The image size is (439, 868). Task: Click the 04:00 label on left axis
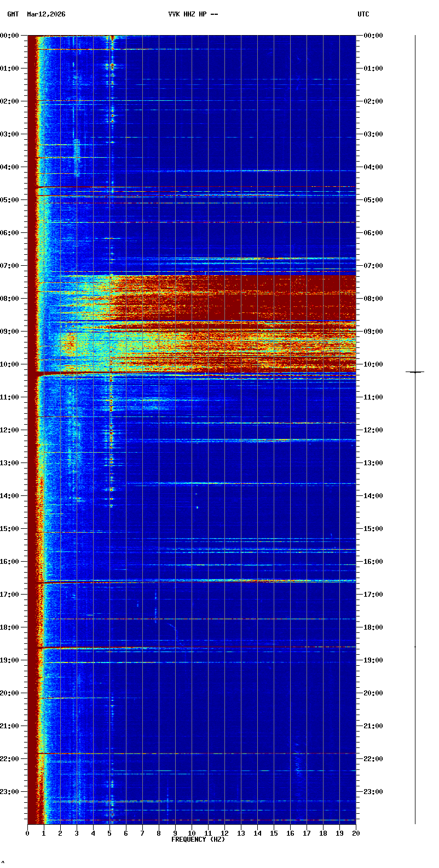pyautogui.click(x=9, y=167)
